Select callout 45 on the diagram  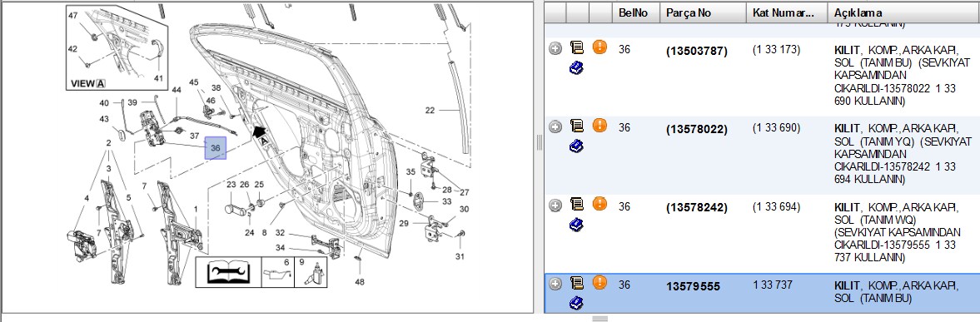pyautogui.click(x=194, y=82)
